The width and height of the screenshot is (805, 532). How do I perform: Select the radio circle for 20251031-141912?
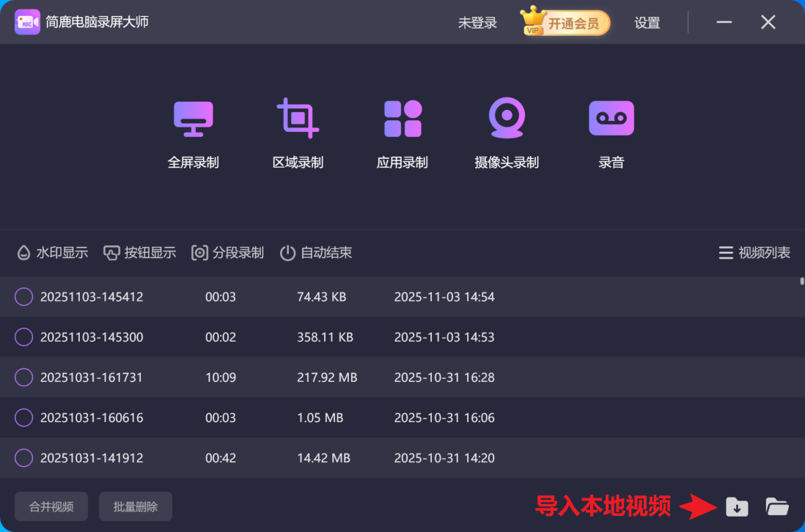pyautogui.click(x=24, y=458)
